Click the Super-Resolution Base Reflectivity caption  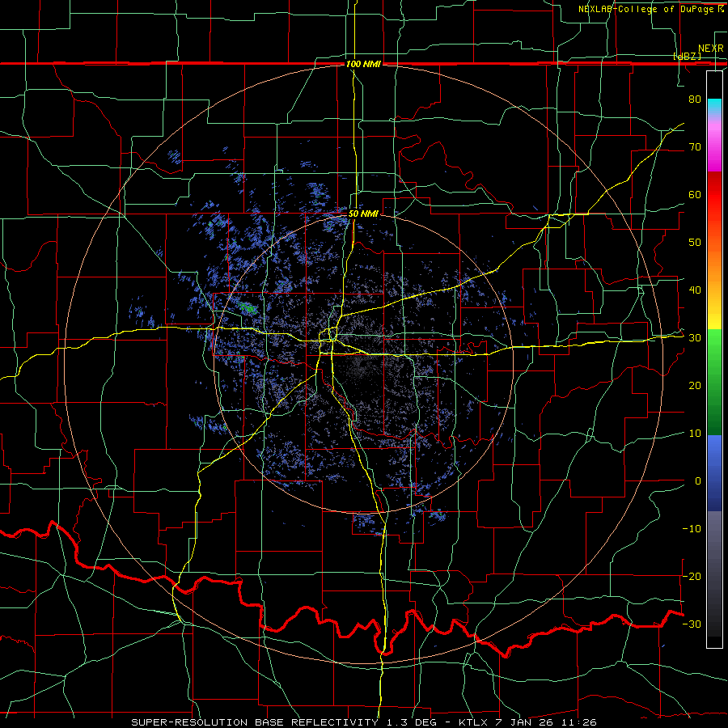tap(363, 722)
